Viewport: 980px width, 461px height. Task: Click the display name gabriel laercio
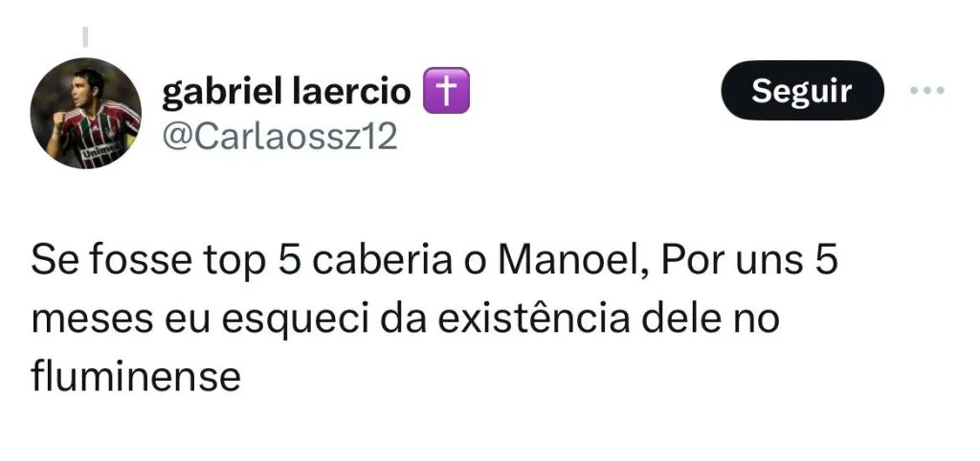(286, 91)
